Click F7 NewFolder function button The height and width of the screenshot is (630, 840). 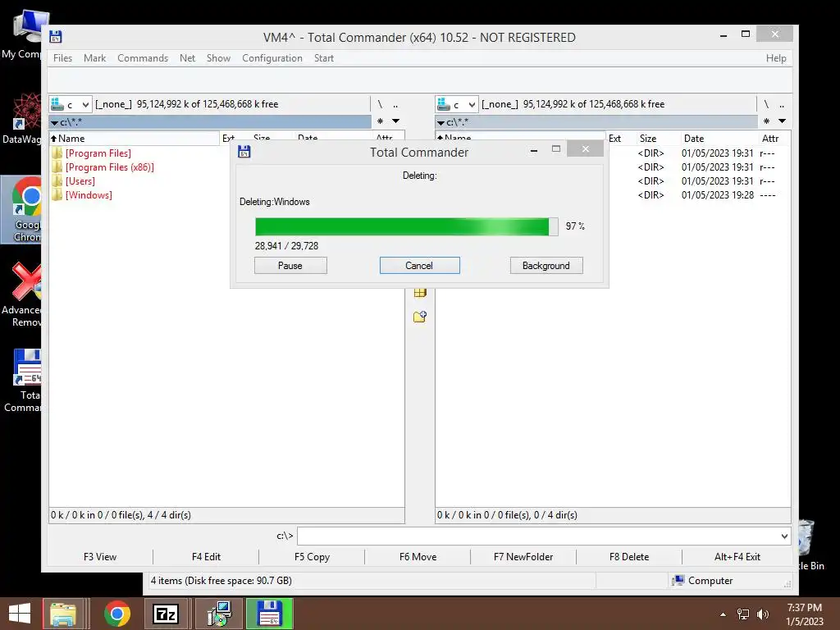click(523, 557)
